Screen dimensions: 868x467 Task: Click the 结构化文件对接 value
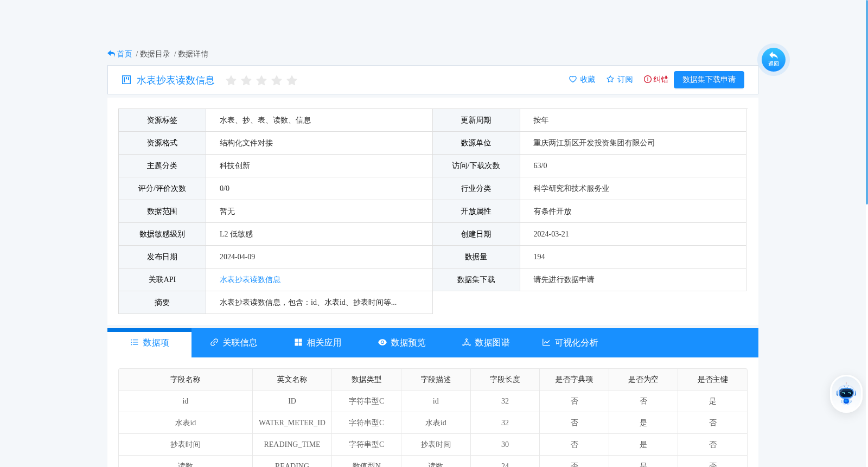click(246, 143)
